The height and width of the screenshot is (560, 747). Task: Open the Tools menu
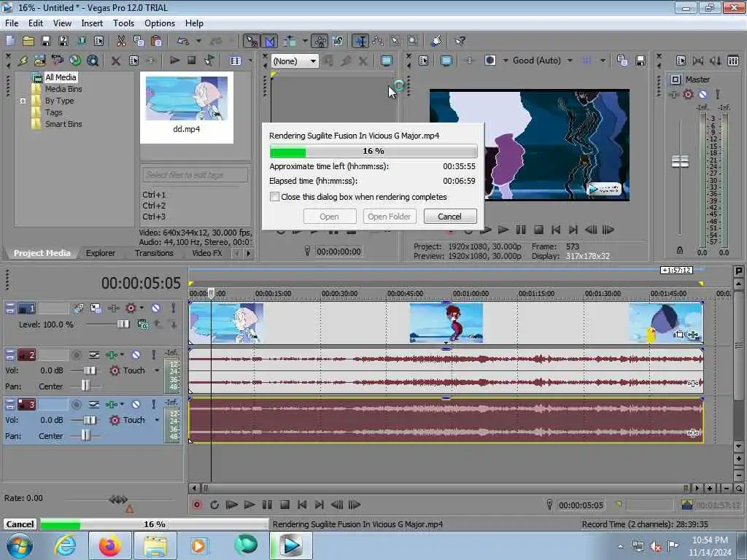[x=123, y=23]
